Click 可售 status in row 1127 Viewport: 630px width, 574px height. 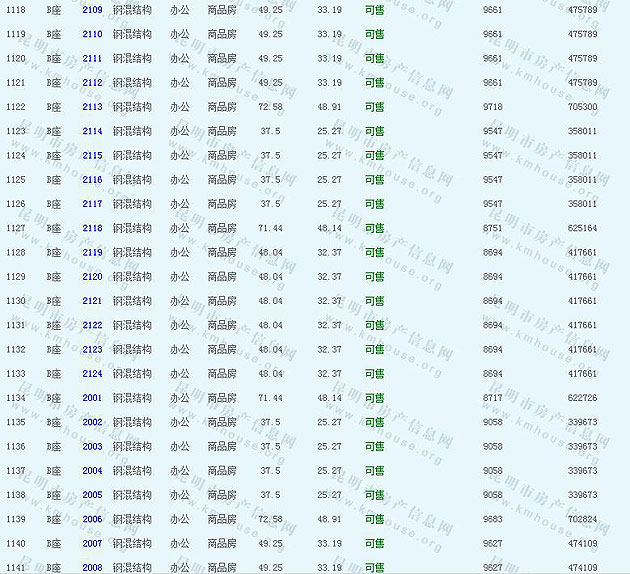coord(374,228)
